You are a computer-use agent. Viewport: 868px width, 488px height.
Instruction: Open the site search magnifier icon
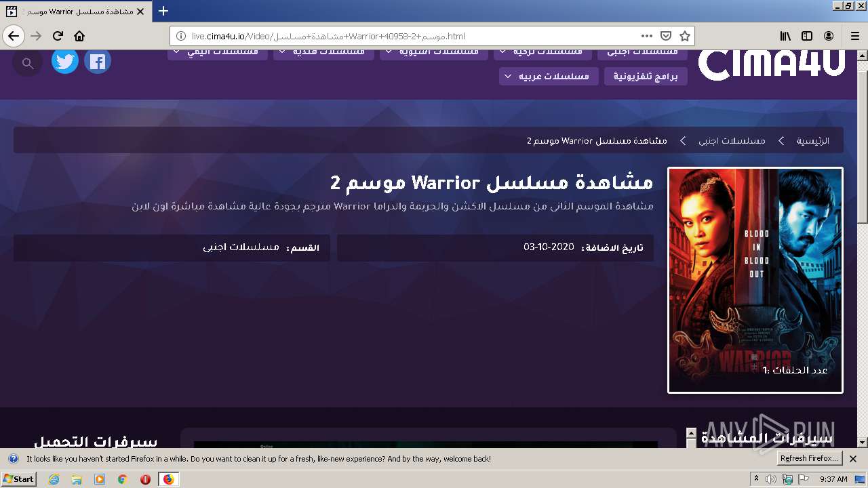(27, 63)
